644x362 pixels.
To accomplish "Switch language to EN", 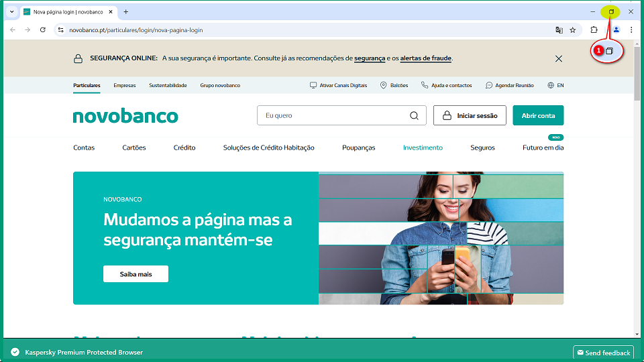I will coord(555,85).
